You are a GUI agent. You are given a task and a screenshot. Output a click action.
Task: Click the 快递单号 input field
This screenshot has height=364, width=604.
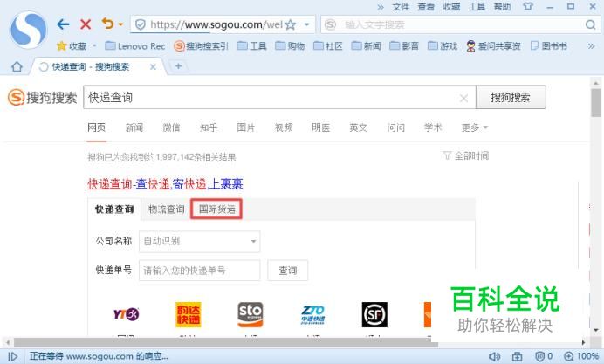(x=200, y=271)
